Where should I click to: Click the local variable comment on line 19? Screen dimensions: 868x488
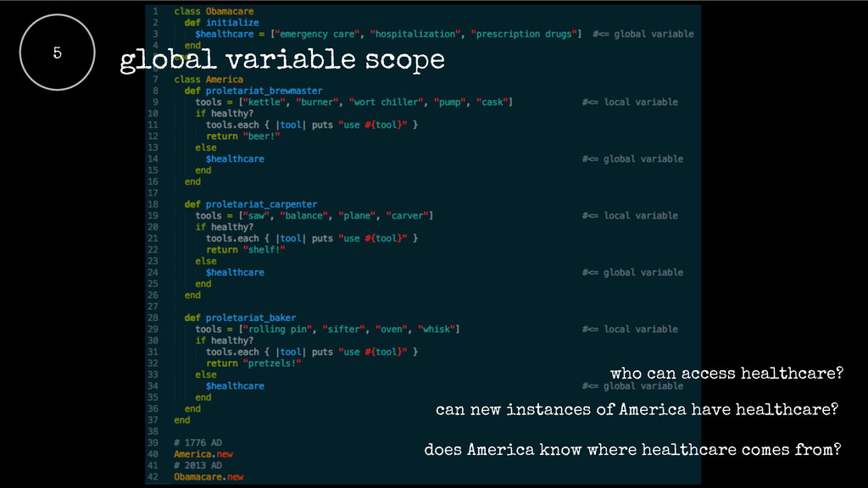630,216
